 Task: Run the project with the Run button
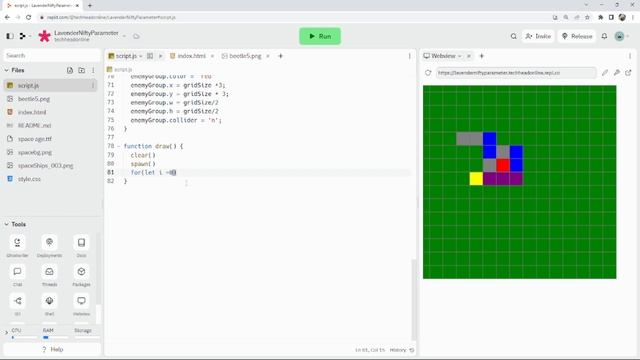click(320, 36)
